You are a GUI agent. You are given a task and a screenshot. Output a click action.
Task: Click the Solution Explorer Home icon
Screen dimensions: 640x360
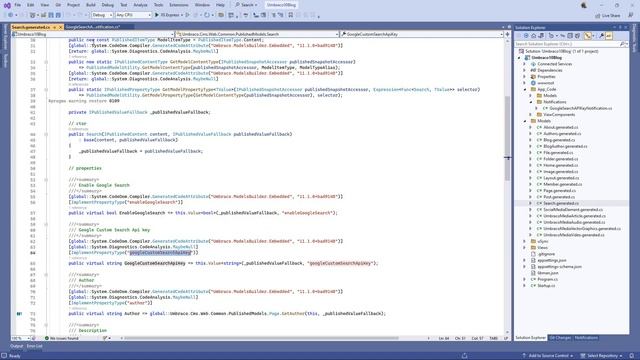[x=533, y=36]
